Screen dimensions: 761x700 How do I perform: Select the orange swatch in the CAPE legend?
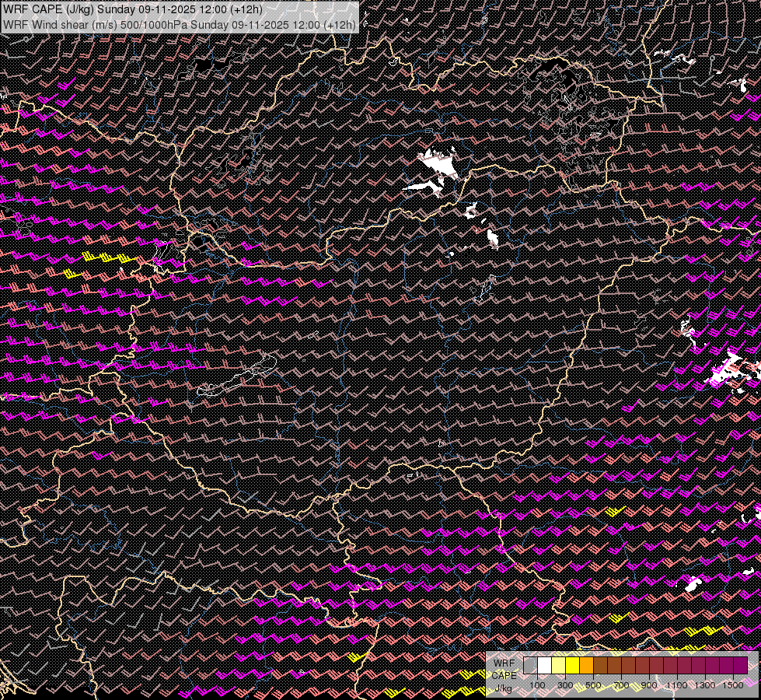coord(586,666)
